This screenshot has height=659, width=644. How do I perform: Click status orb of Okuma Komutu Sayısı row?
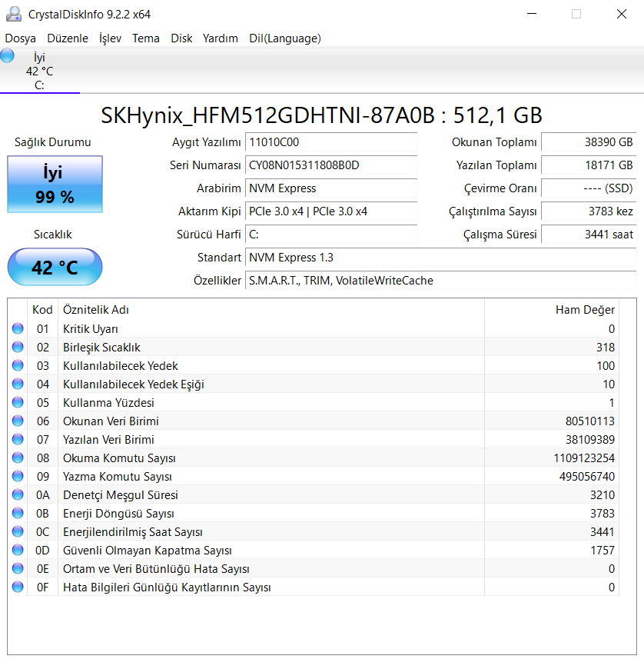point(18,458)
